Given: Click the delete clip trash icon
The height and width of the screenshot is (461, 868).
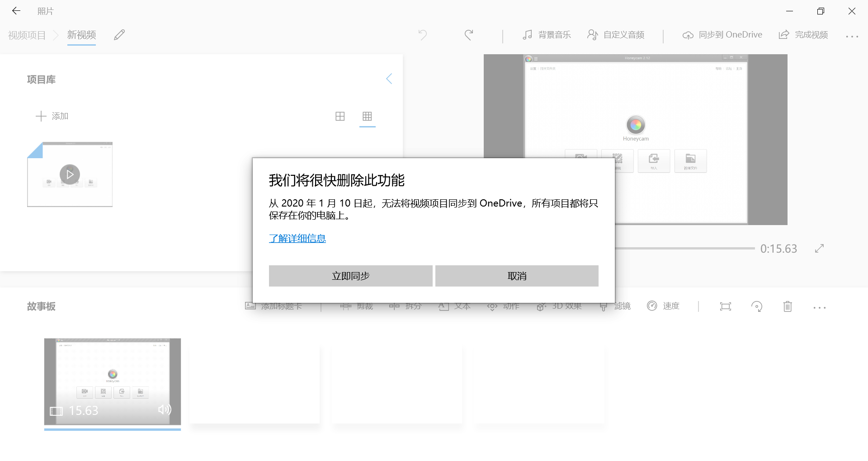Looking at the screenshot, I should (788, 306).
